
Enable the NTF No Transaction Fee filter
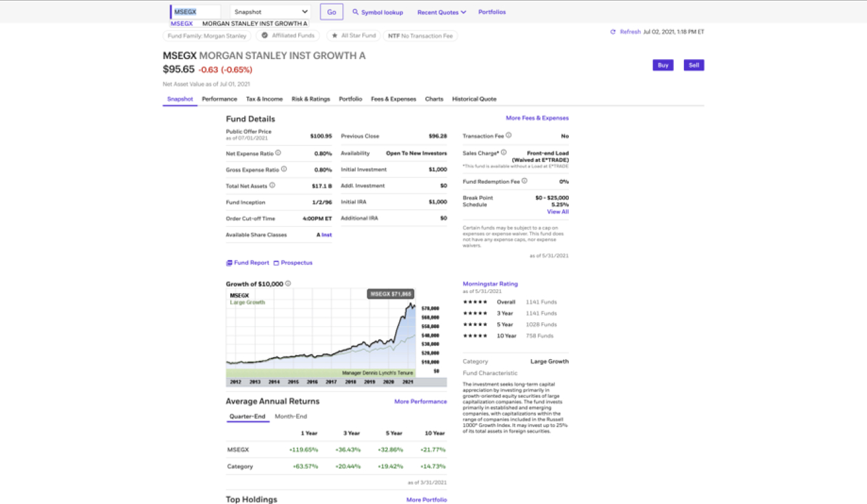tap(420, 36)
